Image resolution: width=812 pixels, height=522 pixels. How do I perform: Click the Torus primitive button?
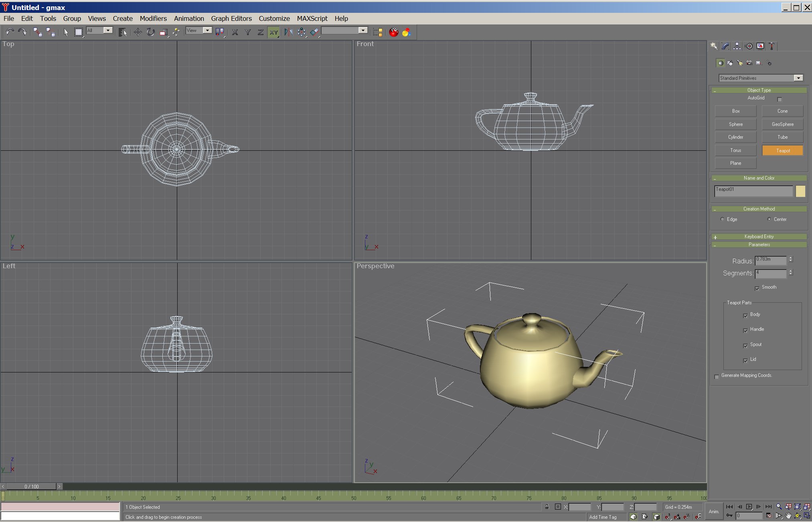(x=735, y=150)
